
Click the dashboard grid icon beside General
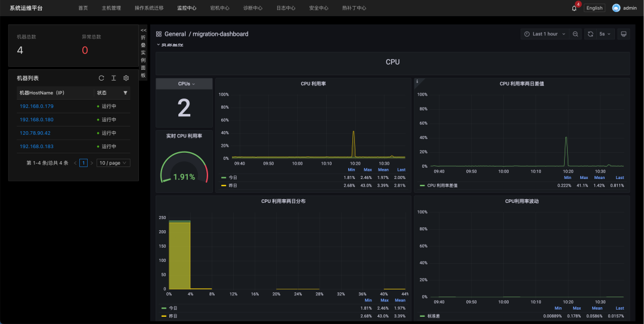pos(159,34)
